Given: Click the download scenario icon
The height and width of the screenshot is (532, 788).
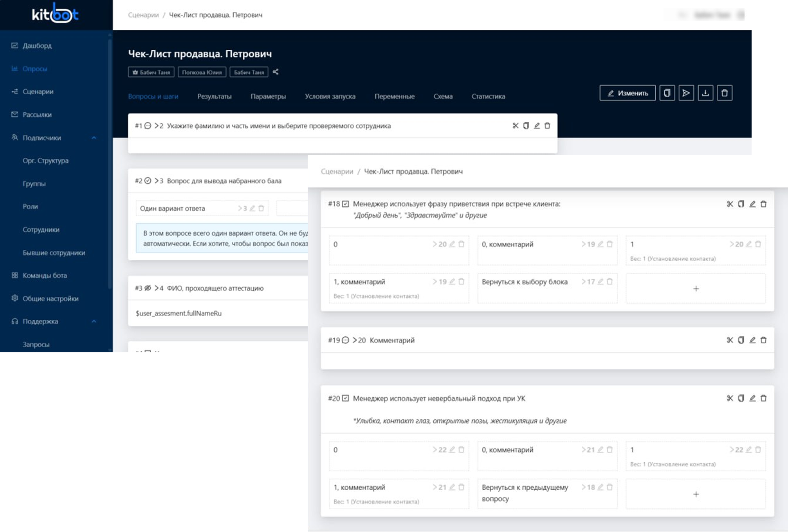Looking at the screenshot, I should [705, 93].
